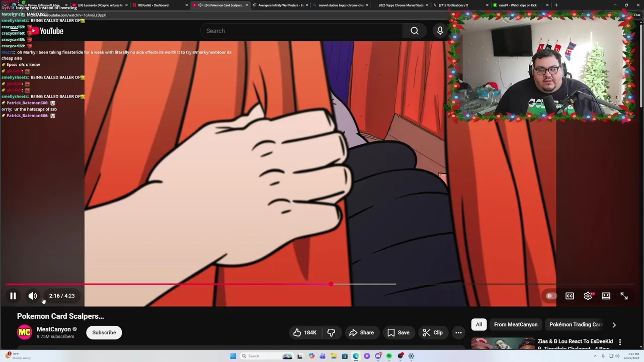Image resolution: width=644 pixels, height=362 pixels.
Task: Open Spotify from the taskbar
Action: [389, 356]
